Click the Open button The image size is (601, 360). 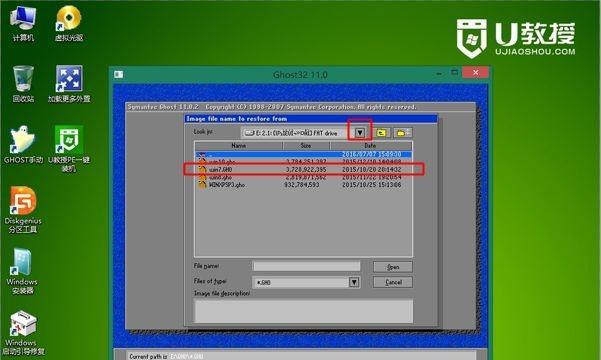[393, 267]
